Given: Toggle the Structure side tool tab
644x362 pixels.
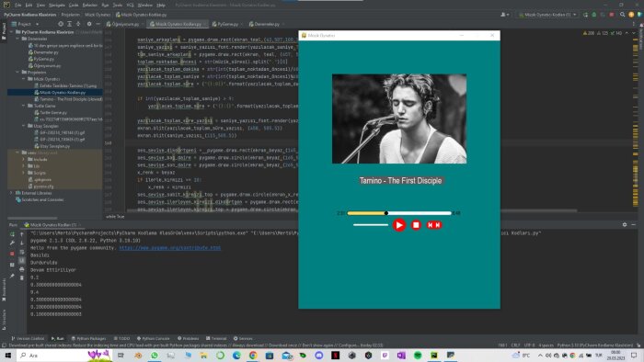Looking at the screenshot, I should point(4,320).
